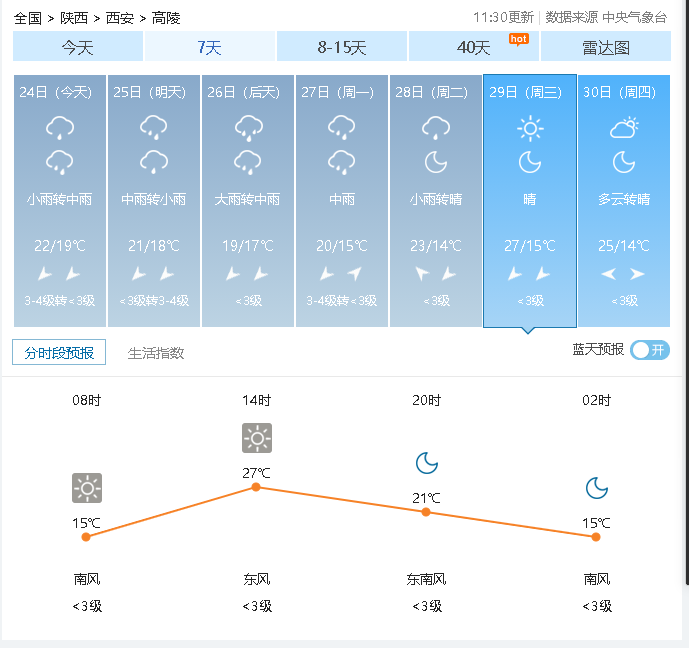
Task: Click the partly cloudy icon for 30日
Action: point(624,127)
